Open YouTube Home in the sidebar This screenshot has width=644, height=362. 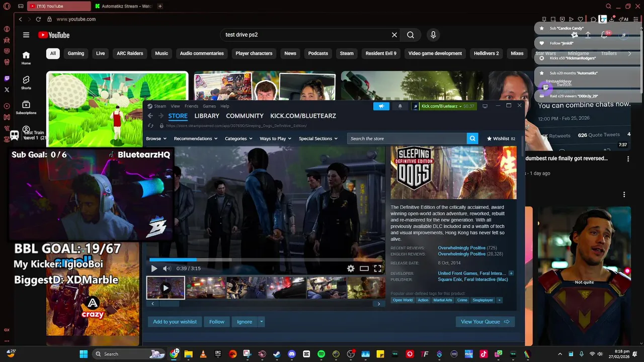[x=26, y=58]
